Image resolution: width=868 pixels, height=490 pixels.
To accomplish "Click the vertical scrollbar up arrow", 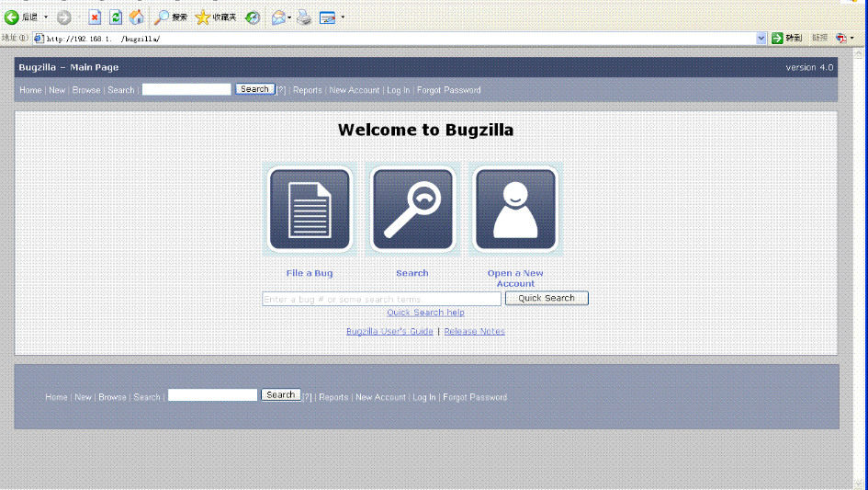I will tap(858, 53).
